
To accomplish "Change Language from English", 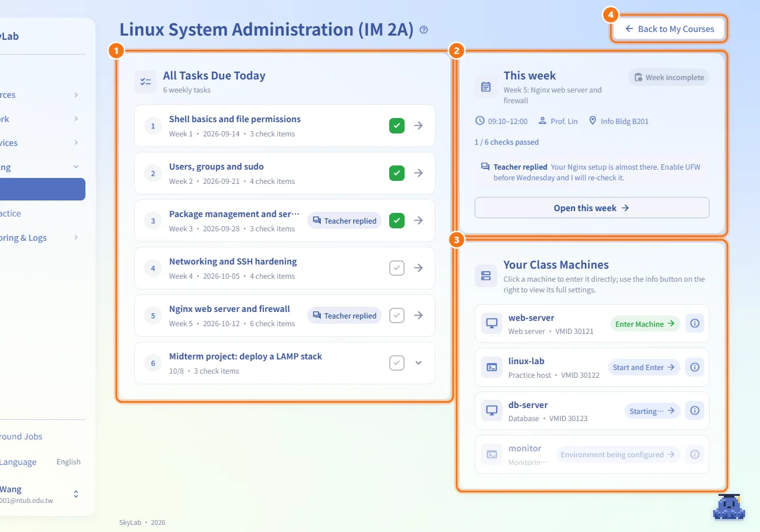I will click(68, 462).
